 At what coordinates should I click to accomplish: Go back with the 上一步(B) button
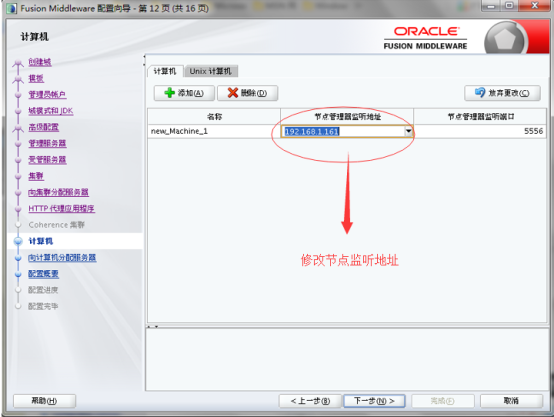[310, 401]
